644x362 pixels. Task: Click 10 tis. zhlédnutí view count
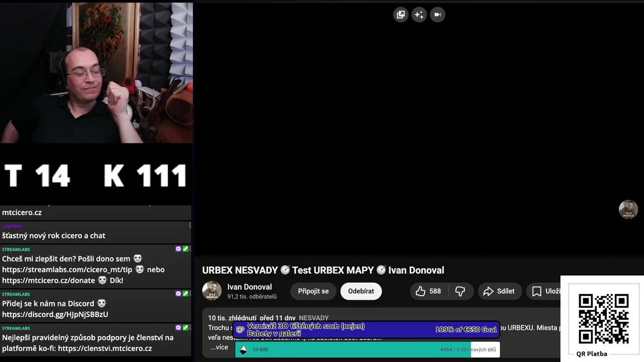coord(232,318)
